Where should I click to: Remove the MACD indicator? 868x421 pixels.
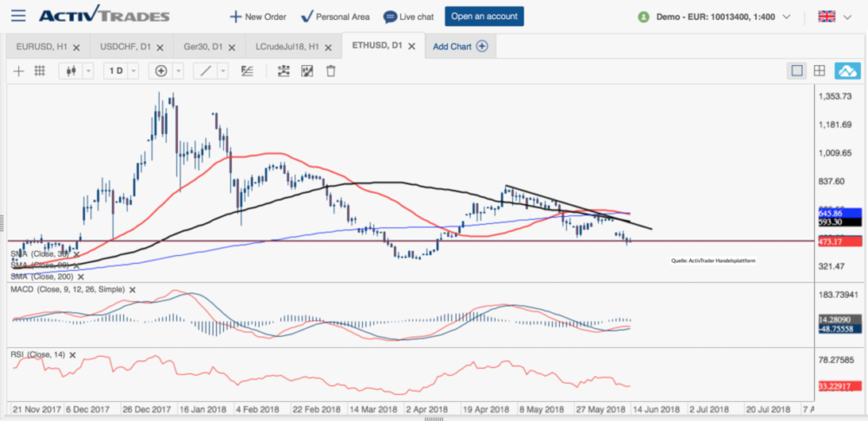click(132, 289)
